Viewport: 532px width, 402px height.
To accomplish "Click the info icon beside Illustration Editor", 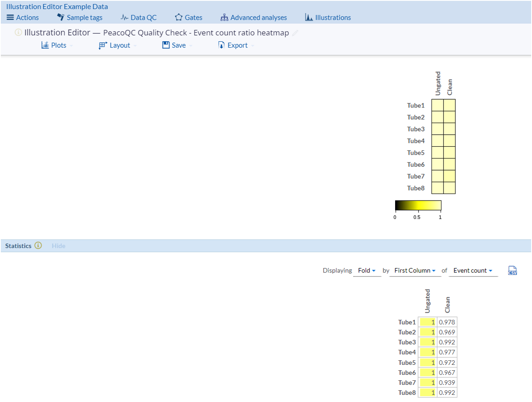I will (18, 32).
